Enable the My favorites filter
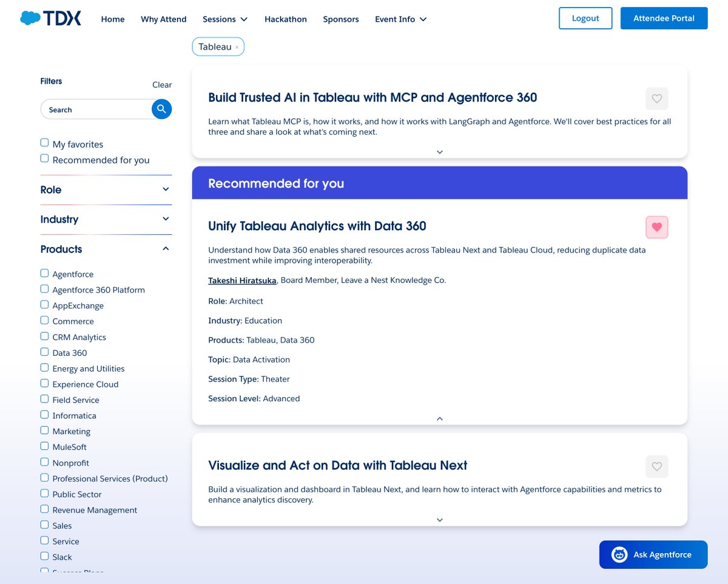728x584 pixels. 44,142
